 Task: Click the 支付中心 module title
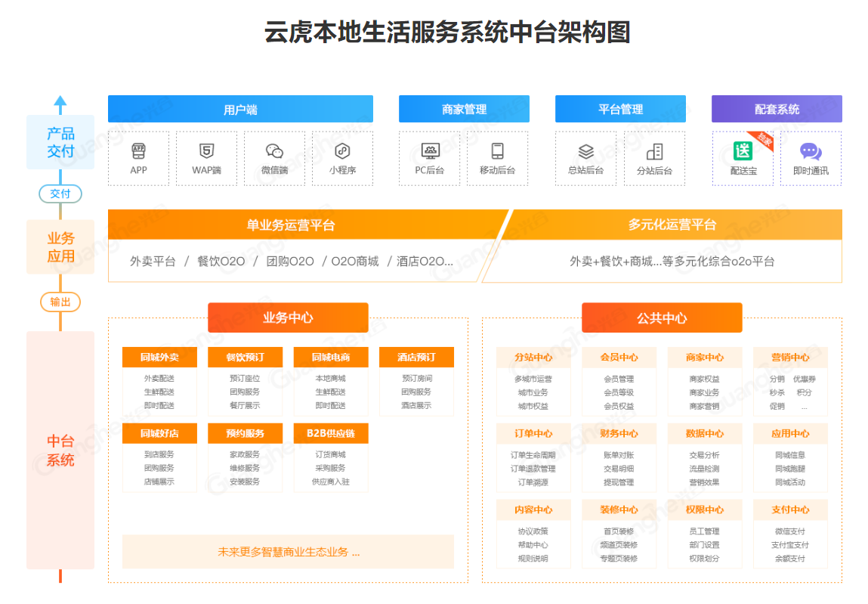pos(790,510)
